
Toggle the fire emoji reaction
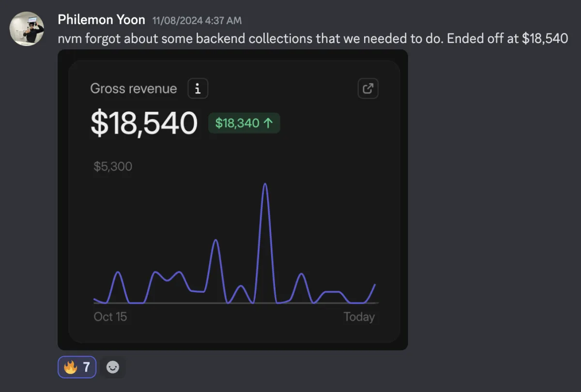pos(77,367)
